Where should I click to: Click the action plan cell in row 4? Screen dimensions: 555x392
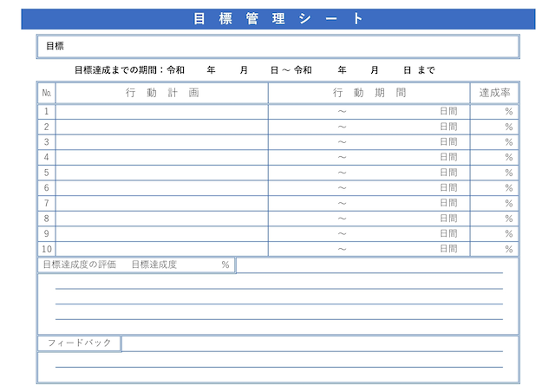[162, 157]
